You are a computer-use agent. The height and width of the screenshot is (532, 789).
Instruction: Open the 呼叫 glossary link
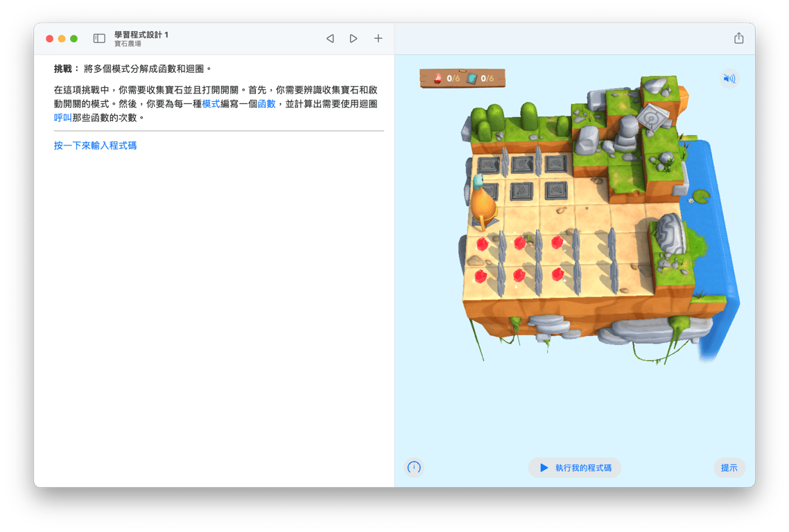pos(62,118)
